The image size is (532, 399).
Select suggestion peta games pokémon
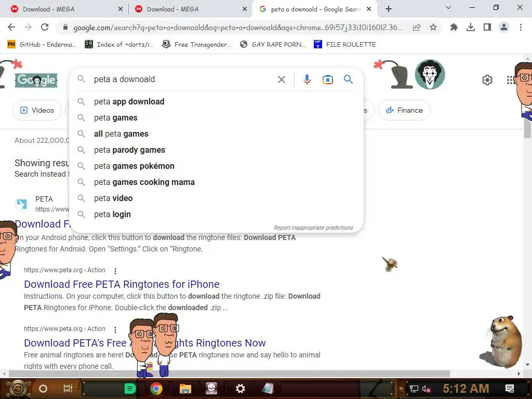[x=216, y=166]
